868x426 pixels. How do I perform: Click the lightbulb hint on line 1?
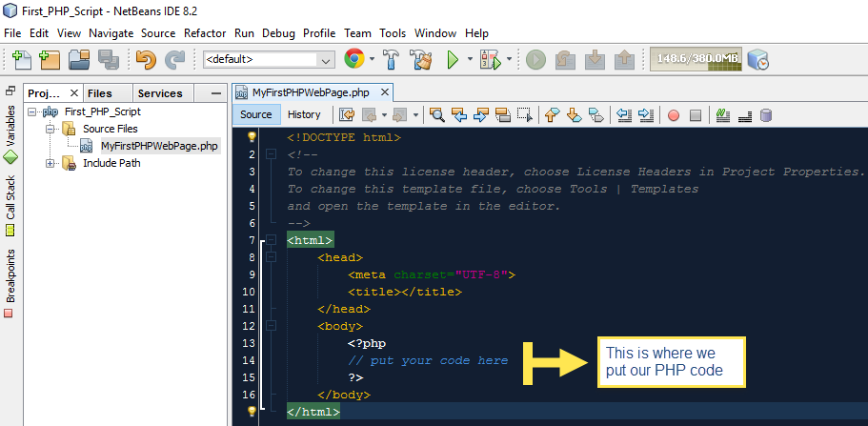click(x=252, y=136)
